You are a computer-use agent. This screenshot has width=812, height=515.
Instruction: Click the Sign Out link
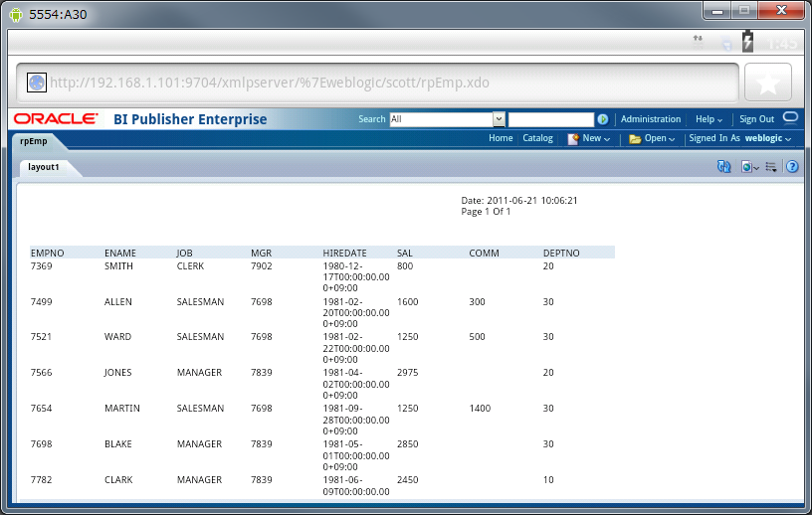756,119
